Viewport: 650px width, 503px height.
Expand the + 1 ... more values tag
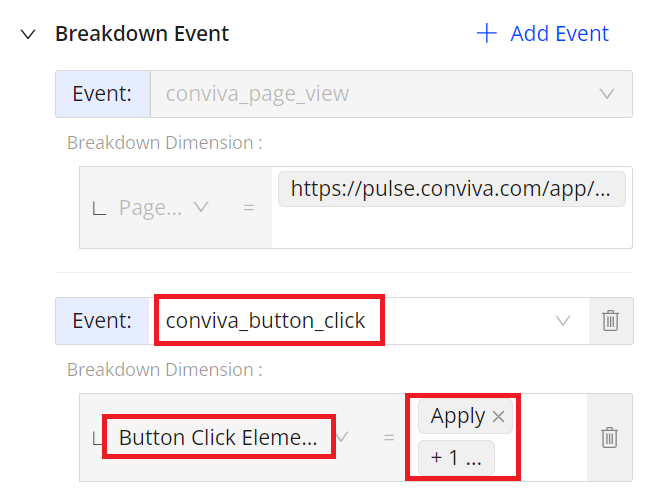pos(456,458)
